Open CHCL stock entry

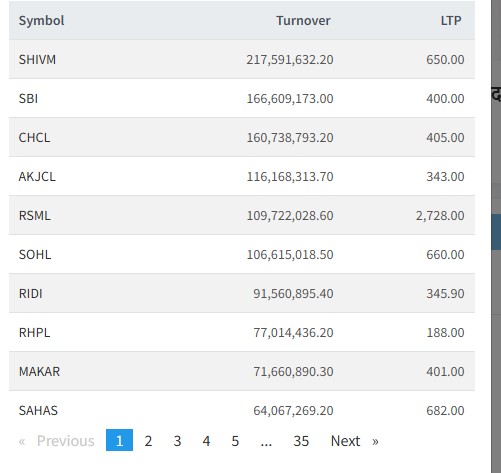34,137
